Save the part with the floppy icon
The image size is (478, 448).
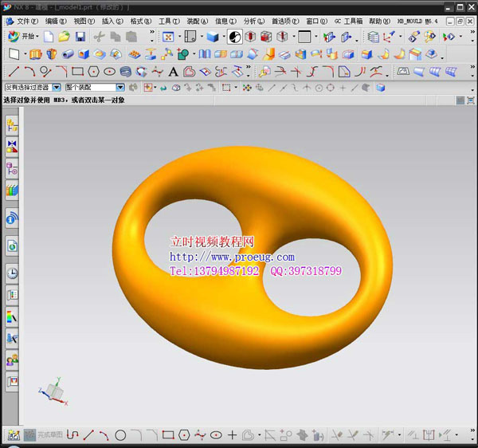pyautogui.click(x=80, y=37)
